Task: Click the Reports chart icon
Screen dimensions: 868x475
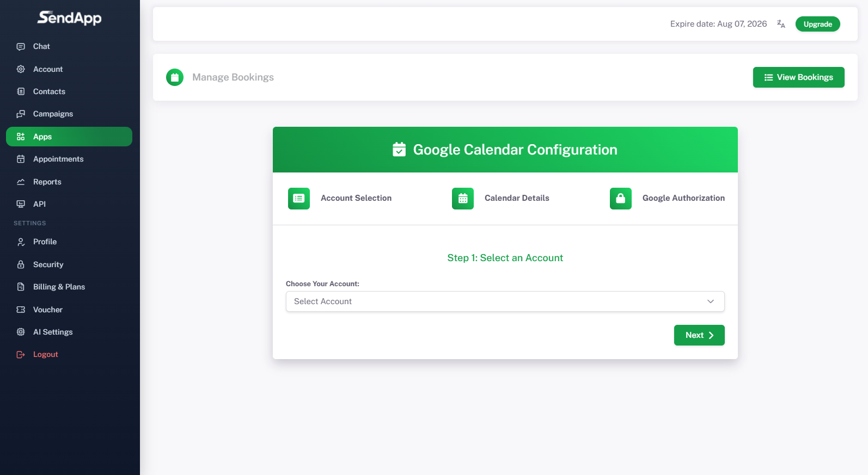Action: (21, 182)
